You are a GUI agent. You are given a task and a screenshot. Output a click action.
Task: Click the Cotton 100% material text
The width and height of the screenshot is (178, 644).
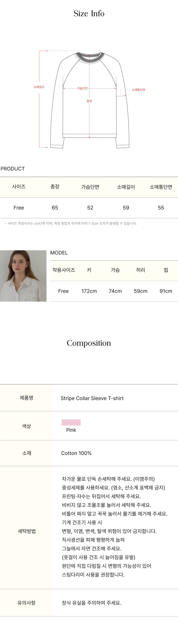point(76,453)
